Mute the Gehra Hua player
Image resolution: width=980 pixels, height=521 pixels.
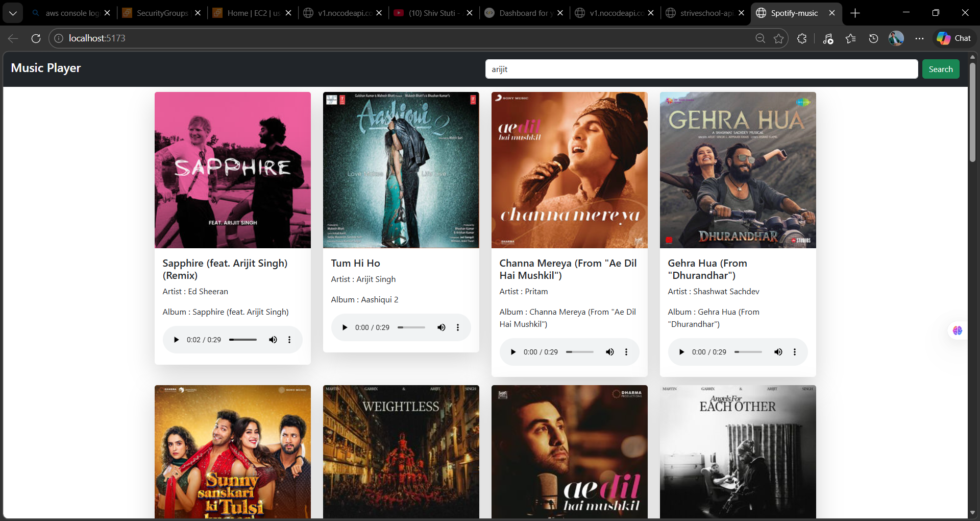tap(778, 351)
